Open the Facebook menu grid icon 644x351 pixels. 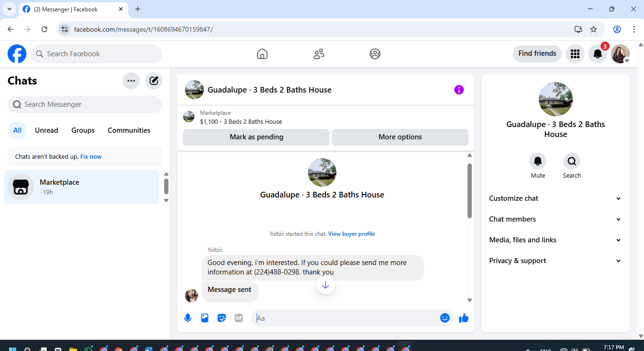pos(575,54)
